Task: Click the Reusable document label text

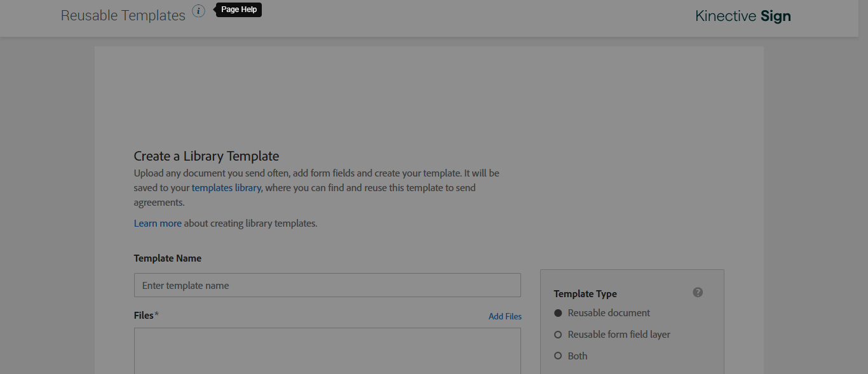Action: coord(609,313)
